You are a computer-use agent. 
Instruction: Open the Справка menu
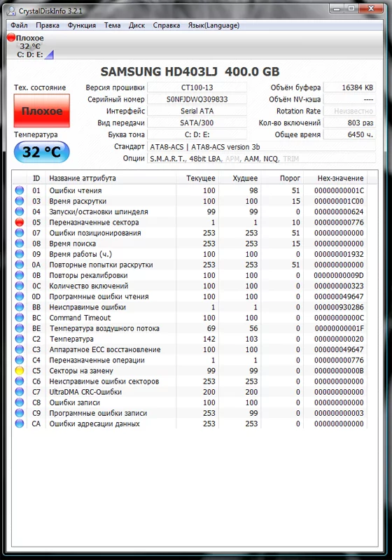point(167,25)
